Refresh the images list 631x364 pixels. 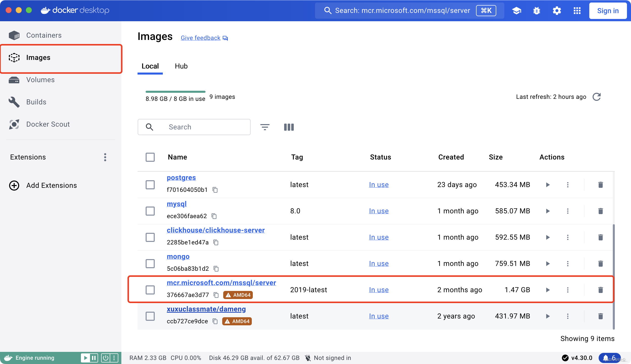click(x=597, y=97)
